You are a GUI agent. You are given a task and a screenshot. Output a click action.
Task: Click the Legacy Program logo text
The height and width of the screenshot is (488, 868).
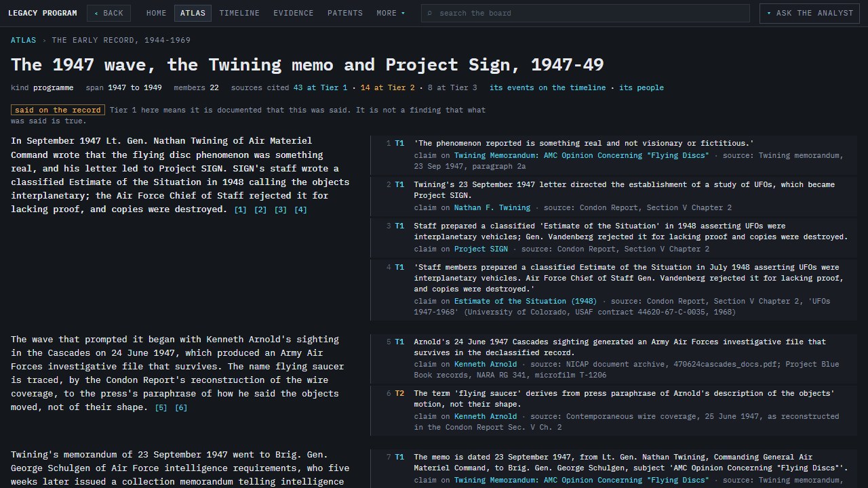click(43, 13)
